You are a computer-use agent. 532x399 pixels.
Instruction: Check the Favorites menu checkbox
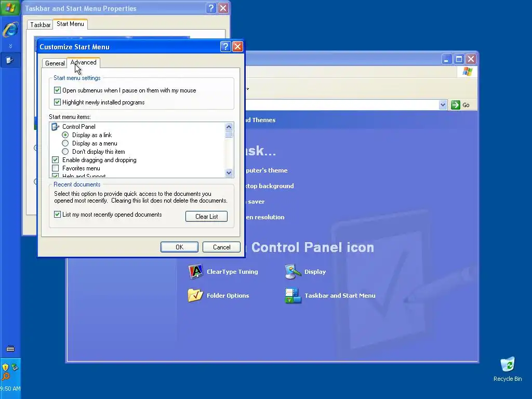pyautogui.click(x=55, y=168)
